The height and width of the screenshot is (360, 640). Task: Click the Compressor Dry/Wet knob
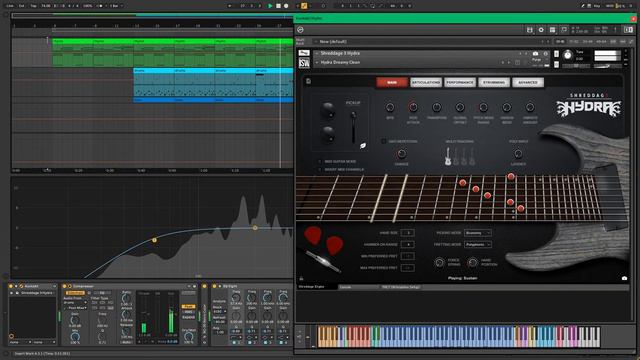pos(188,337)
